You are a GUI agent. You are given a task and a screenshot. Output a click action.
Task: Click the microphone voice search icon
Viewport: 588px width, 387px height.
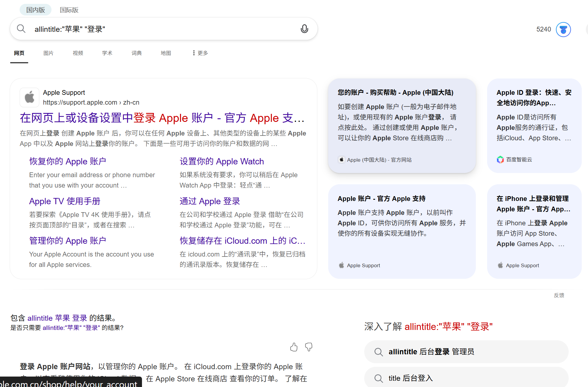(304, 29)
